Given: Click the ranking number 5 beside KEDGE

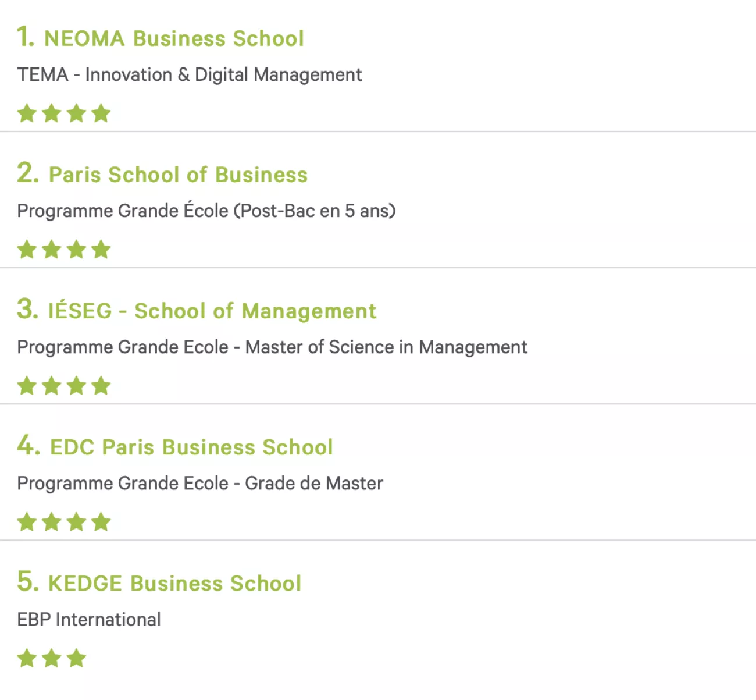Looking at the screenshot, I should click(x=28, y=581).
